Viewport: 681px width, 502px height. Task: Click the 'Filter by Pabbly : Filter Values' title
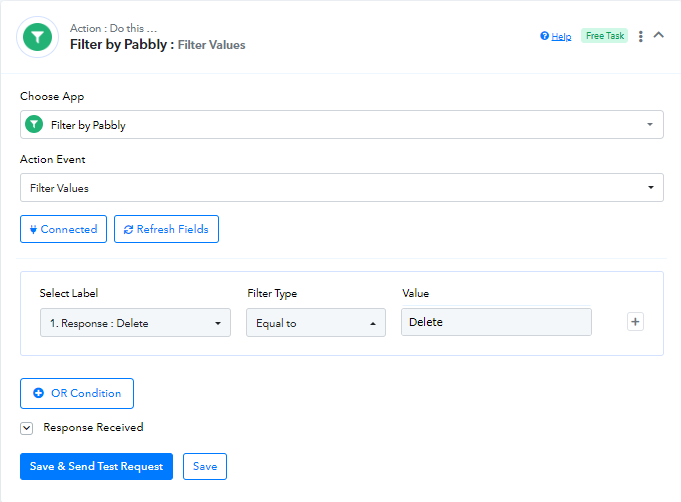pyautogui.click(x=158, y=45)
